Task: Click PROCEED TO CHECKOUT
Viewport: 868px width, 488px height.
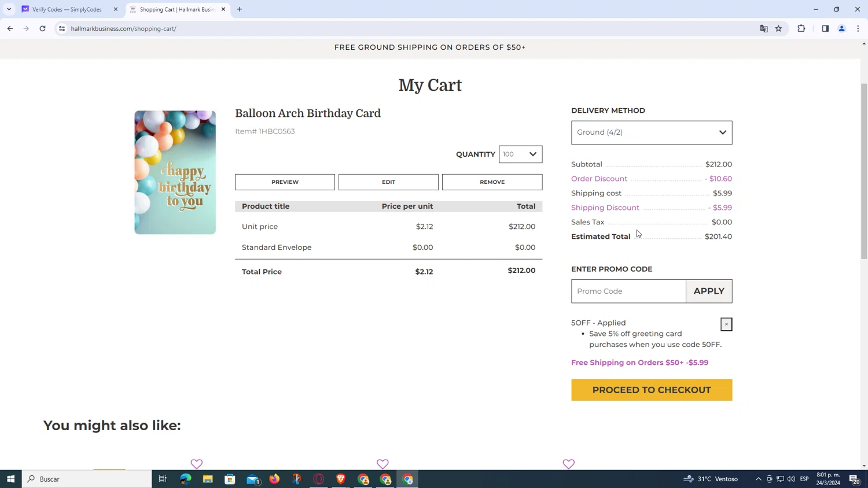Action: [652, 390]
